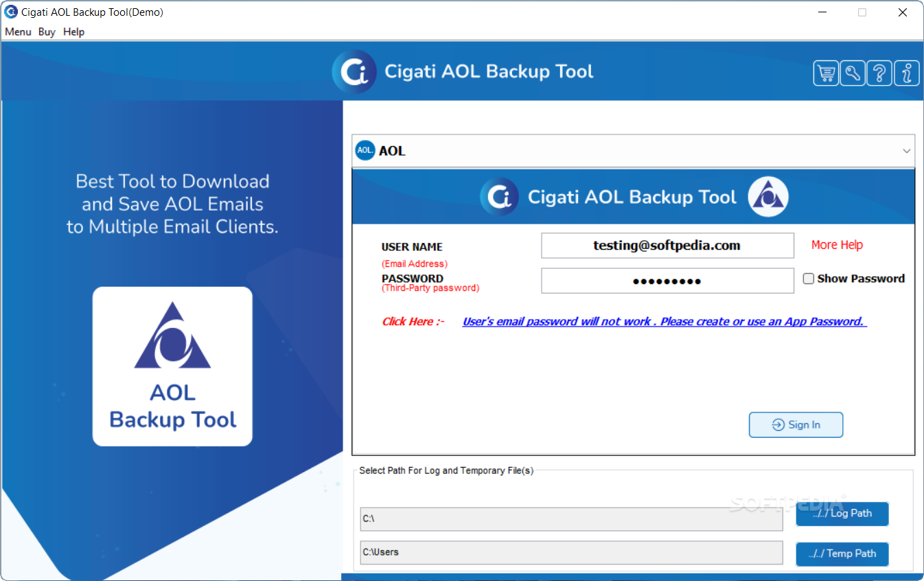Click the log path field showing C:\
Screen dimensions: 924x581
[x=571, y=519]
